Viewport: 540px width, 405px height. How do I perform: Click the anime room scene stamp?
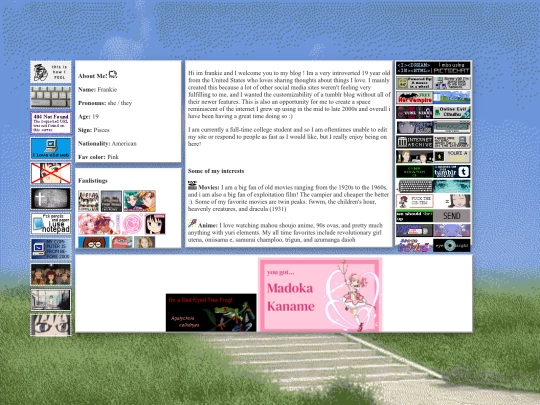click(51, 300)
